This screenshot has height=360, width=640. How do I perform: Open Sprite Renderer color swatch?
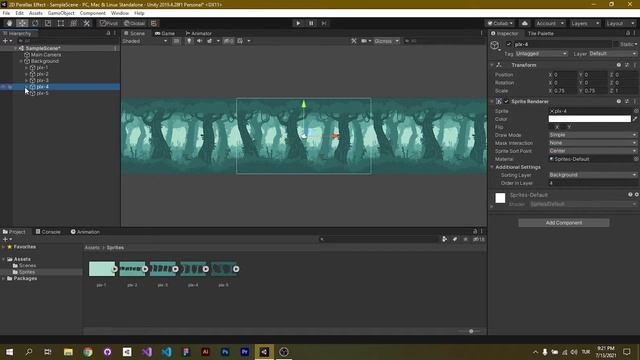[x=589, y=119]
